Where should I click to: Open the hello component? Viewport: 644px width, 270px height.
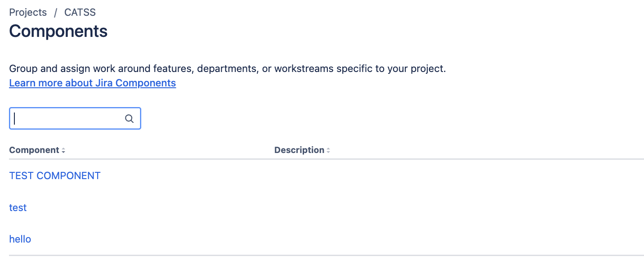coord(20,239)
